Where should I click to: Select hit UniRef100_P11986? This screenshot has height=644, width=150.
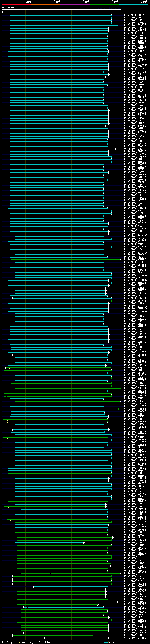(x=135, y=584)
